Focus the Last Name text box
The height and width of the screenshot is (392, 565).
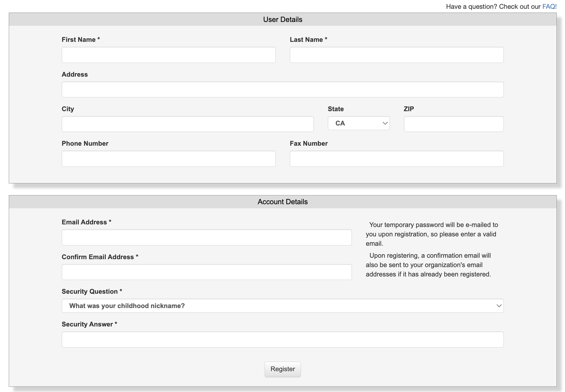coord(396,55)
